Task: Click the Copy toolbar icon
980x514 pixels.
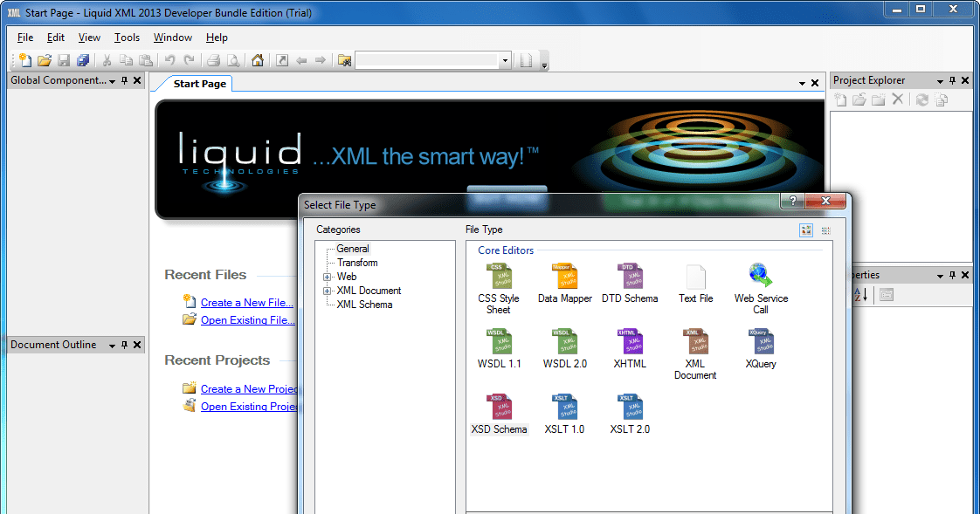Action: [x=127, y=60]
